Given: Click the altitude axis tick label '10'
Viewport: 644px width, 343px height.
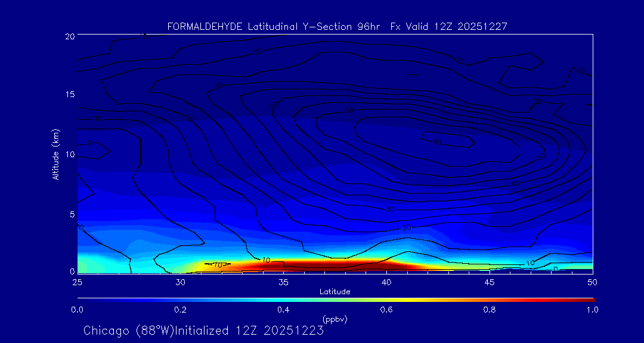Looking at the screenshot, I should tap(69, 154).
